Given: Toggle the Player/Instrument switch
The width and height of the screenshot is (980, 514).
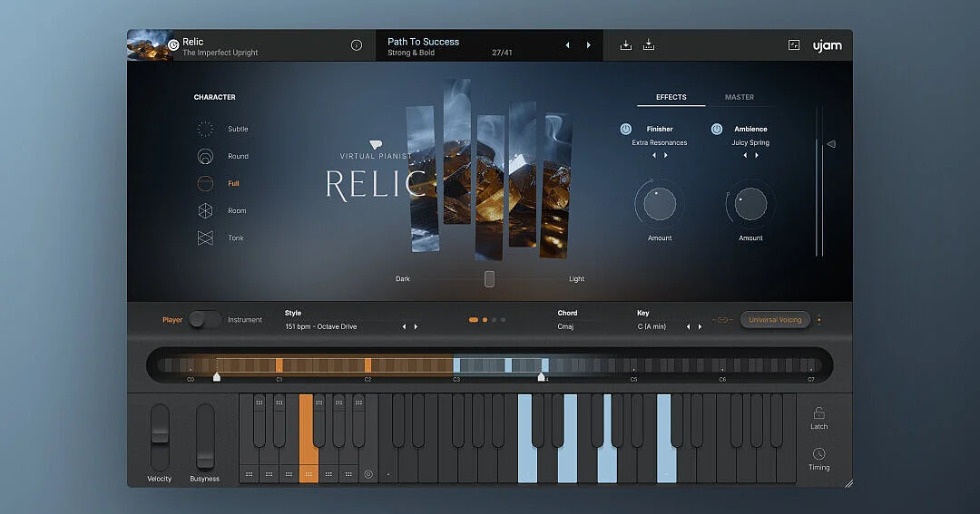Looking at the screenshot, I should tap(204, 320).
